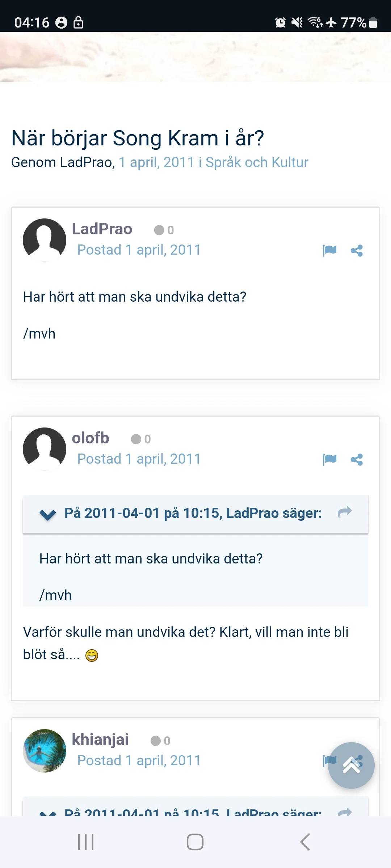The height and width of the screenshot is (868, 391).
Task: Collapse the LadPrao quote in olofb's post
Action: click(x=48, y=514)
